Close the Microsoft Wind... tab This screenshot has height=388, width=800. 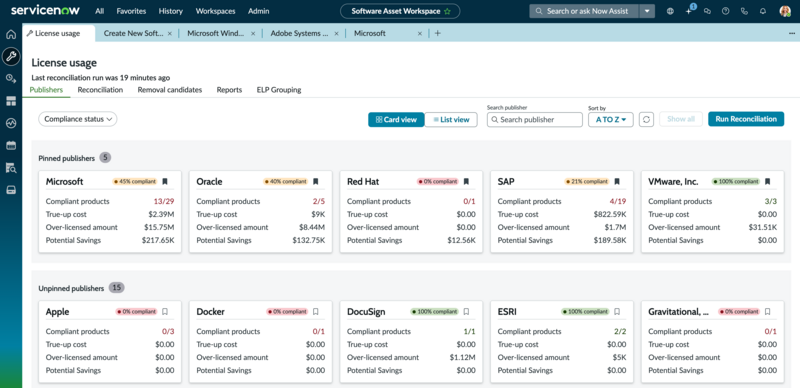pyautogui.click(x=253, y=34)
